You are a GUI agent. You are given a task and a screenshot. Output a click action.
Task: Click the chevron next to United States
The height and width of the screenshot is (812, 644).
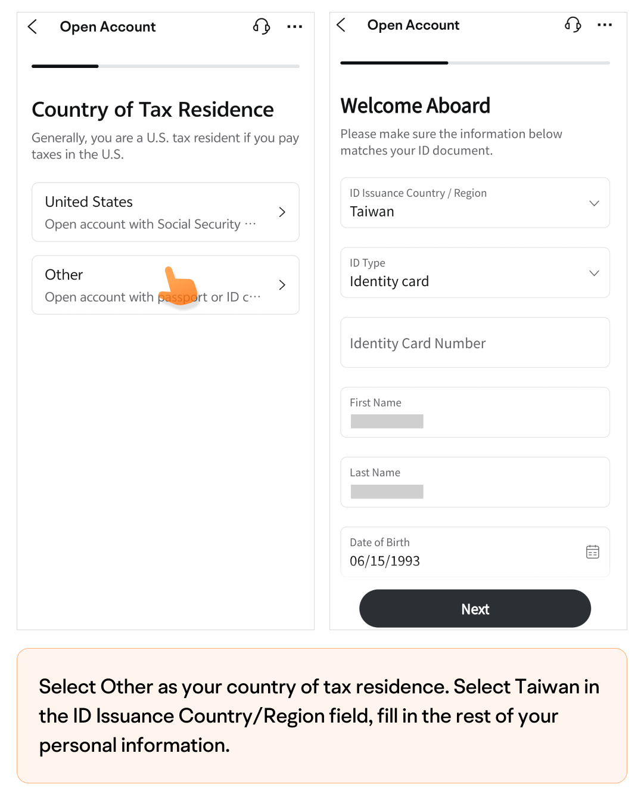[282, 212]
